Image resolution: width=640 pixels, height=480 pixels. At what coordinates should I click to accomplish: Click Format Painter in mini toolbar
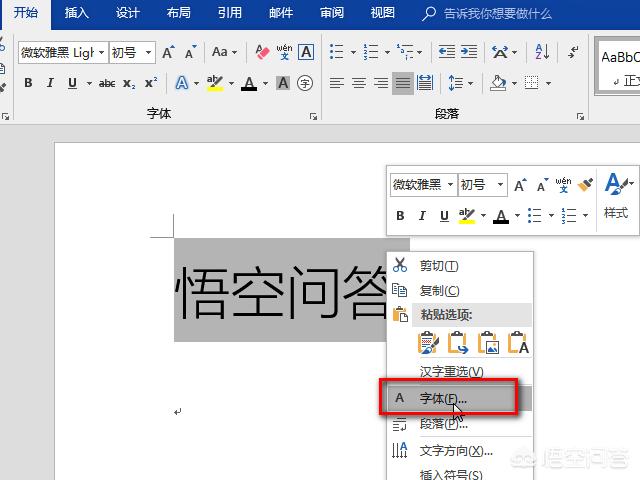point(585,185)
